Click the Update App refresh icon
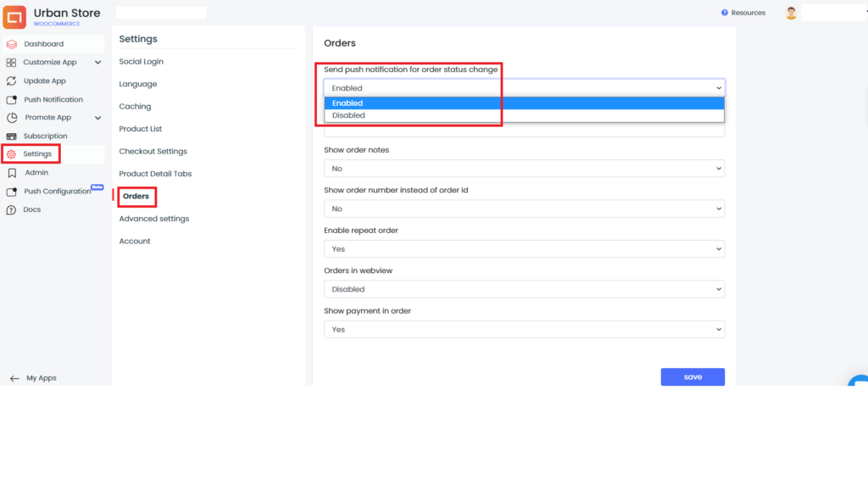Viewport: 868px width, 479px height. coord(11,81)
